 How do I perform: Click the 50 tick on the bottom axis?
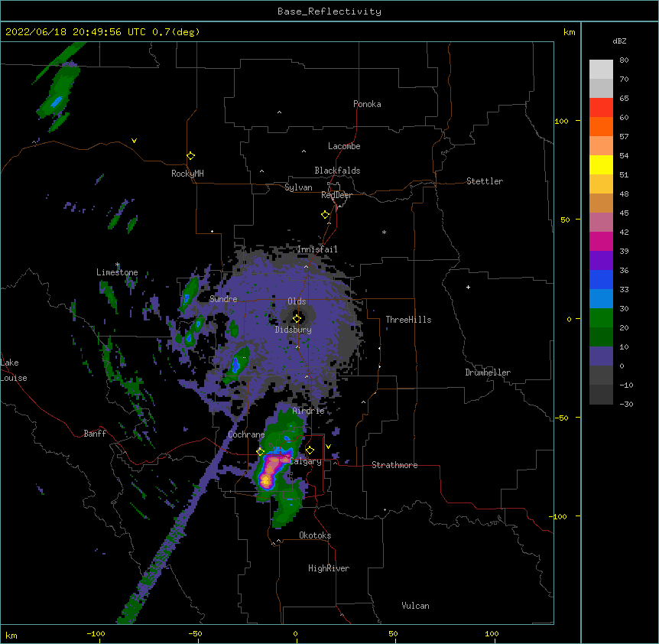(x=393, y=633)
